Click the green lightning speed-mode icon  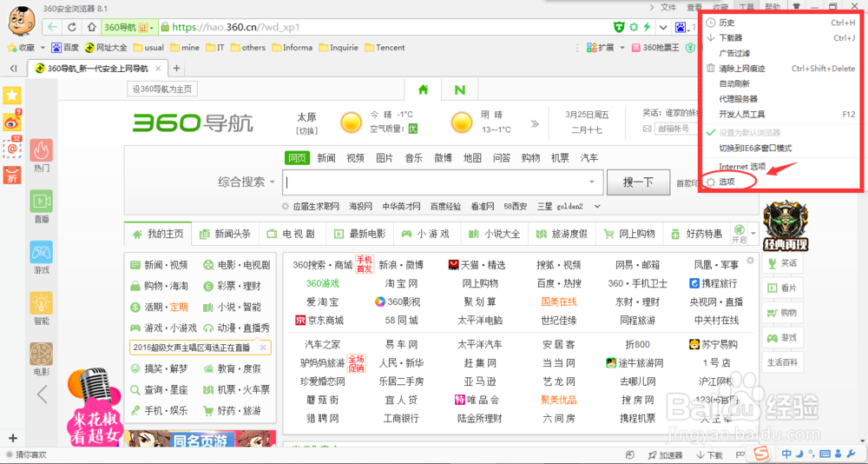point(646,27)
